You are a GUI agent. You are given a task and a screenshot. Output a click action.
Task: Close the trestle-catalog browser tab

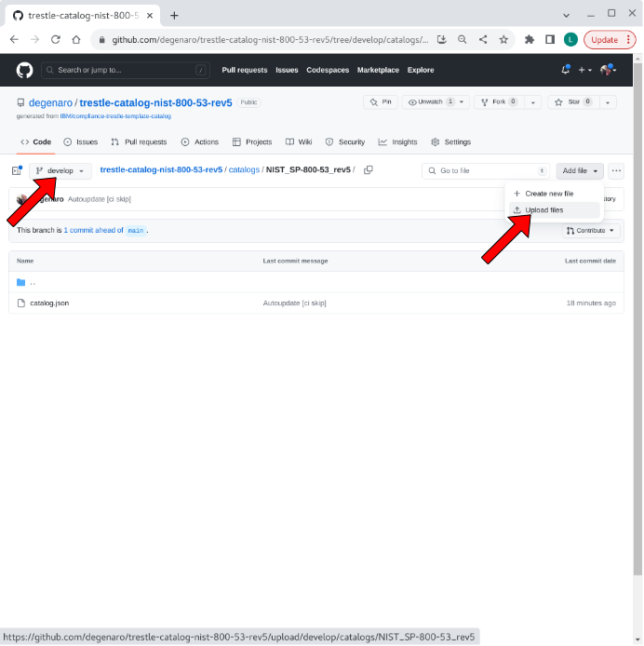point(150,16)
